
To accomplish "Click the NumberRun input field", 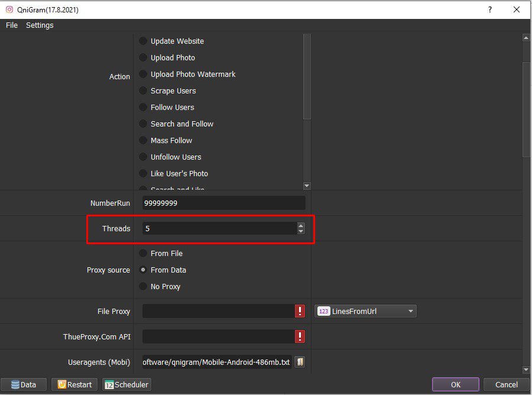I will coord(223,203).
